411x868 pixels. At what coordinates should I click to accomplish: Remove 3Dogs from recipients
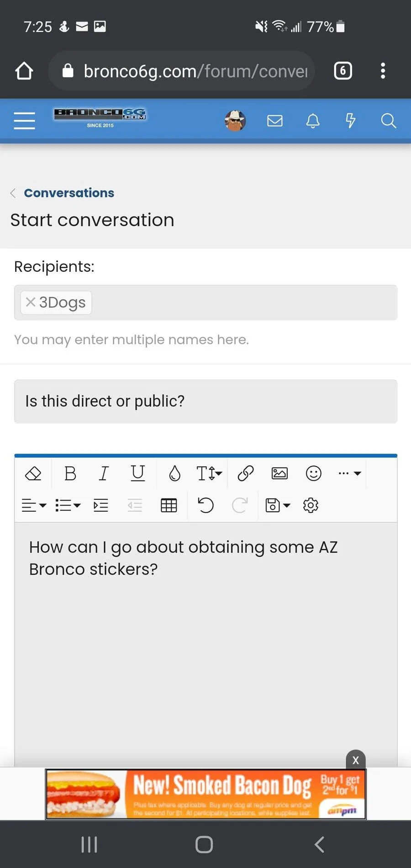pyautogui.click(x=31, y=302)
